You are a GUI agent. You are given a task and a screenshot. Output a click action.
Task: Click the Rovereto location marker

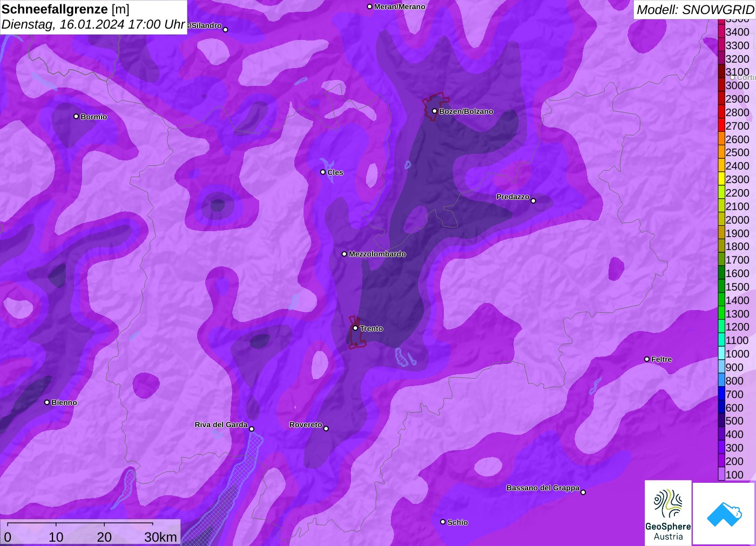(326, 429)
